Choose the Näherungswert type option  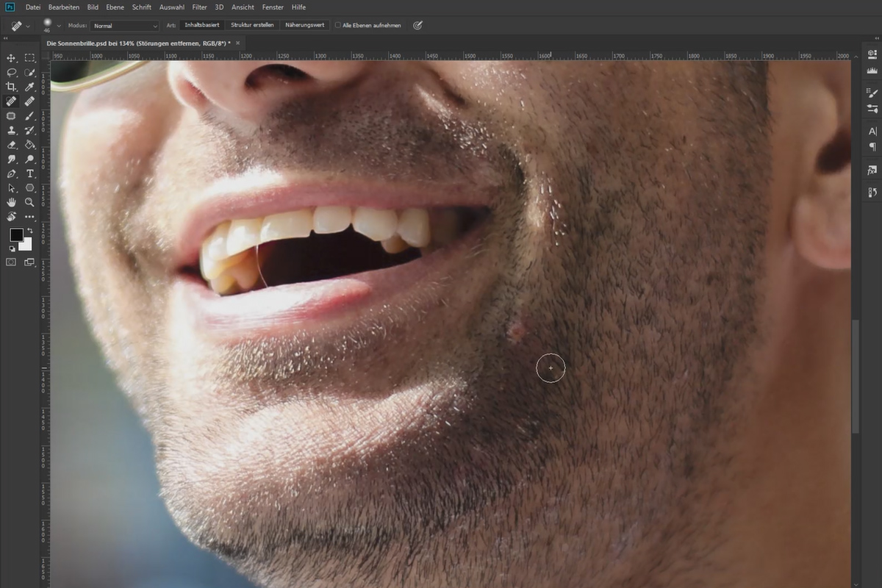click(x=305, y=25)
